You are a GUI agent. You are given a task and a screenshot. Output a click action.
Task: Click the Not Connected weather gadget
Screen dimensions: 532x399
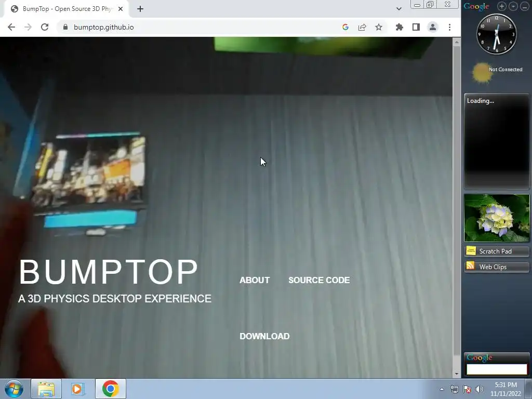[497, 72]
